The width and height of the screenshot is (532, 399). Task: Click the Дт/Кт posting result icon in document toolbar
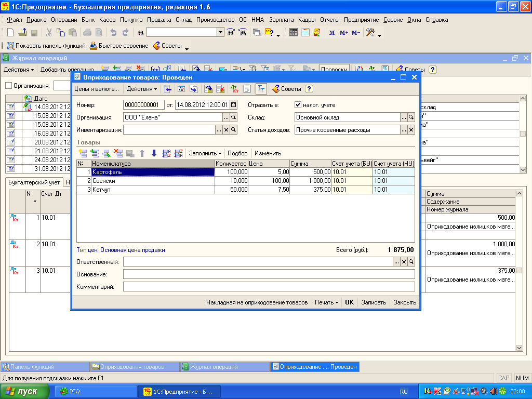(234, 89)
